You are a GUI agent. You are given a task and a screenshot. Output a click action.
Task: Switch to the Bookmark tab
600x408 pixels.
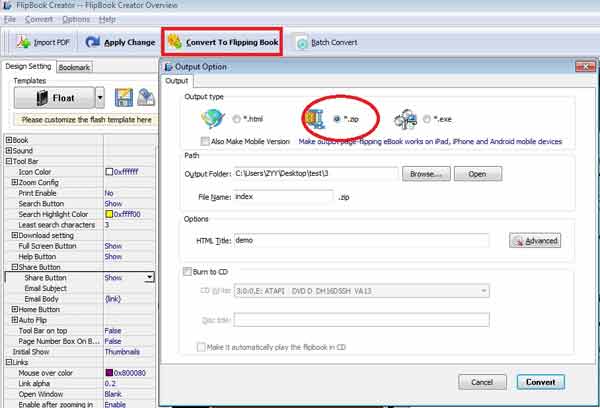pyautogui.click(x=74, y=67)
